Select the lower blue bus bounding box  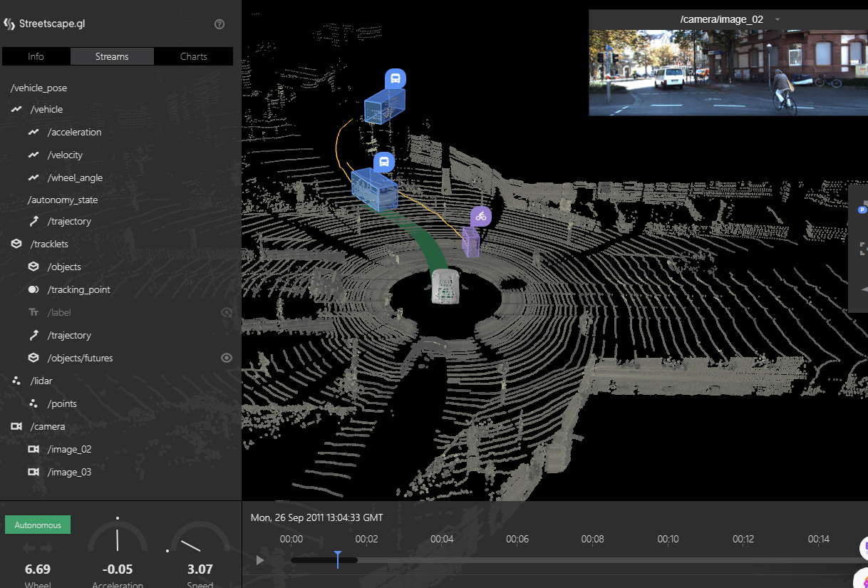[x=374, y=190]
